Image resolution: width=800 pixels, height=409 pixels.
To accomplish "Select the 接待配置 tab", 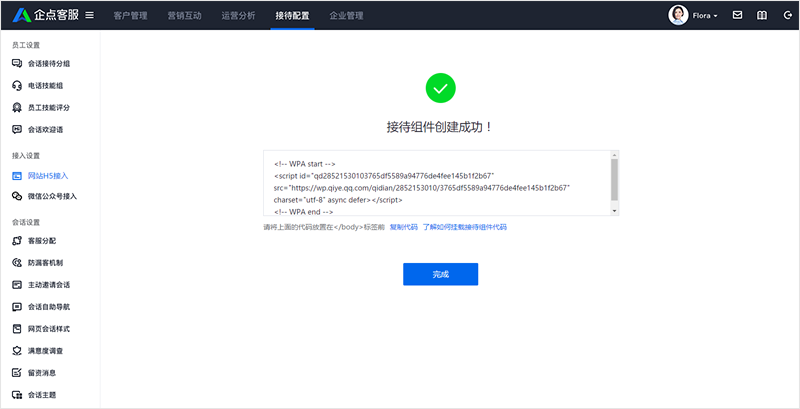I will [292, 15].
